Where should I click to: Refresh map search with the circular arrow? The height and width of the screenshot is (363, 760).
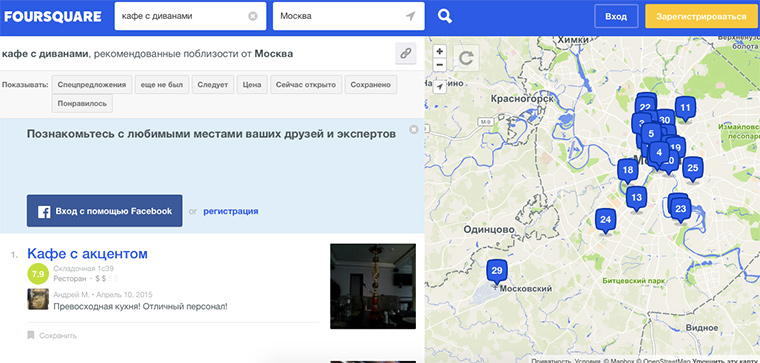(x=466, y=58)
